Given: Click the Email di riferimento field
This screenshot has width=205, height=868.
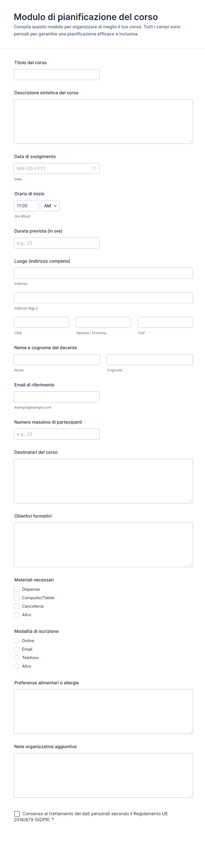Looking at the screenshot, I should pyautogui.click(x=57, y=397).
